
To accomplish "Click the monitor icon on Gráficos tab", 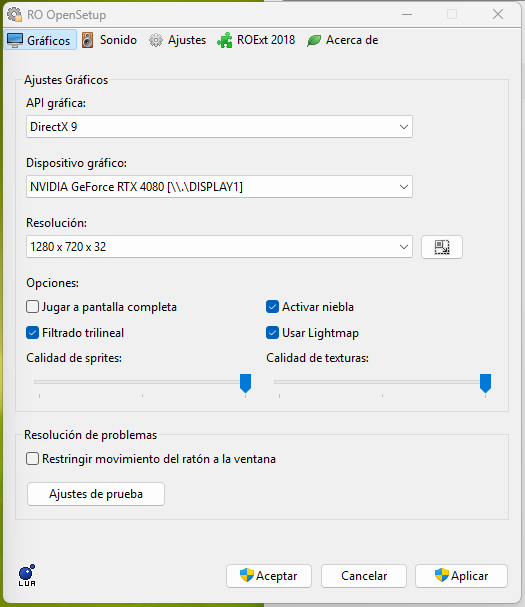I will tap(15, 40).
